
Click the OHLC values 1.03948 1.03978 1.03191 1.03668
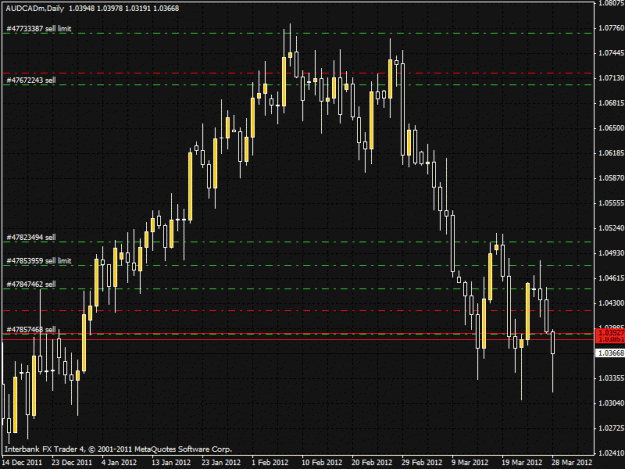124,8
